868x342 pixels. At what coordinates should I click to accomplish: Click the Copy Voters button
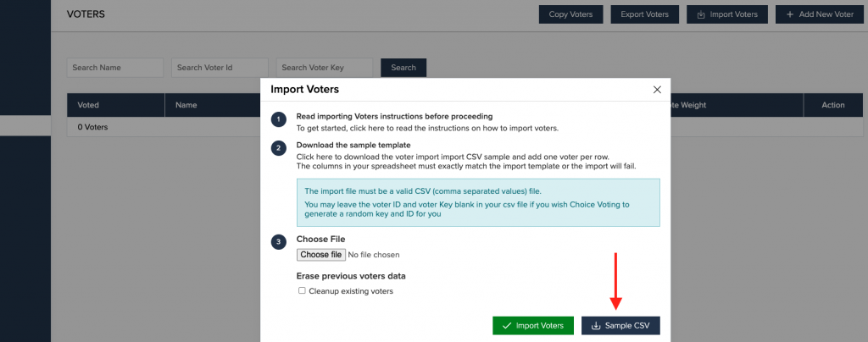click(x=570, y=14)
